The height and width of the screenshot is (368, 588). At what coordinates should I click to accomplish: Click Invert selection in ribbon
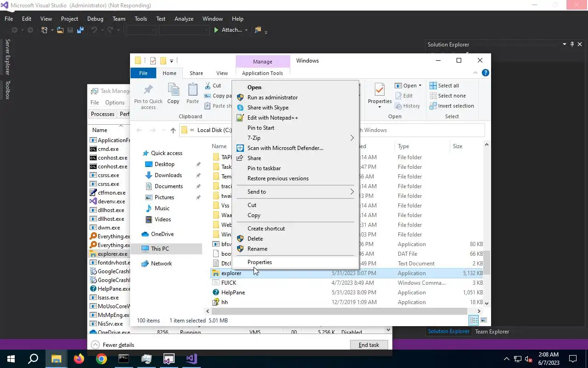[452, 106]
